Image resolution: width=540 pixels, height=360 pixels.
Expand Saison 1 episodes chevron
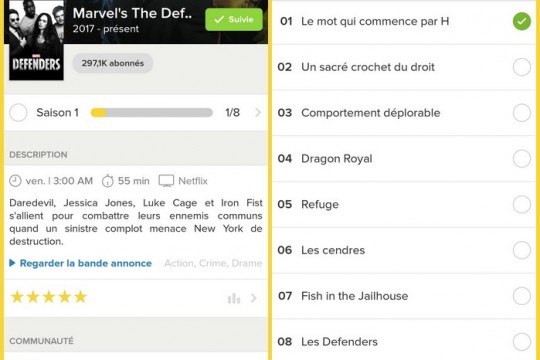pyautogui.click(x=258, y=113)
